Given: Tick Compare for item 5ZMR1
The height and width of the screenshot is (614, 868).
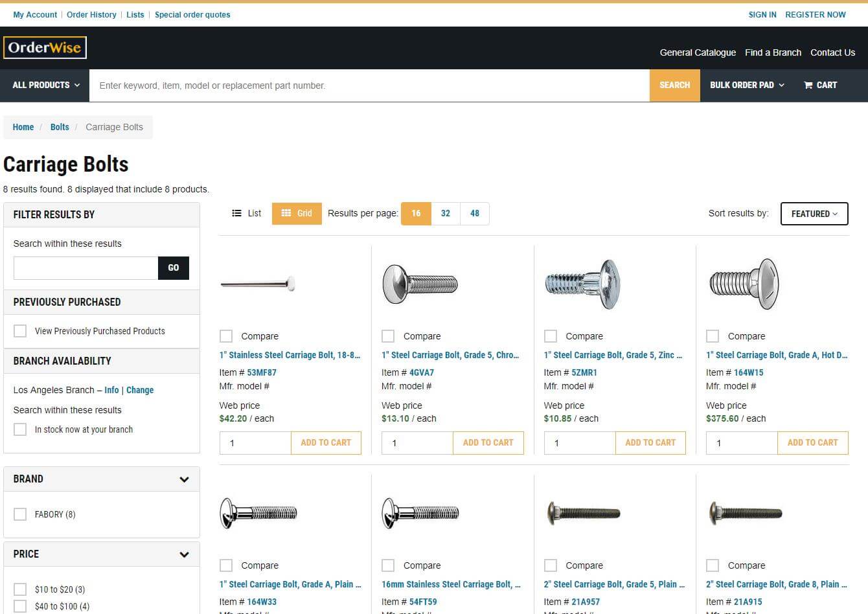Looking at the screenshot, I should coord(551,336).
